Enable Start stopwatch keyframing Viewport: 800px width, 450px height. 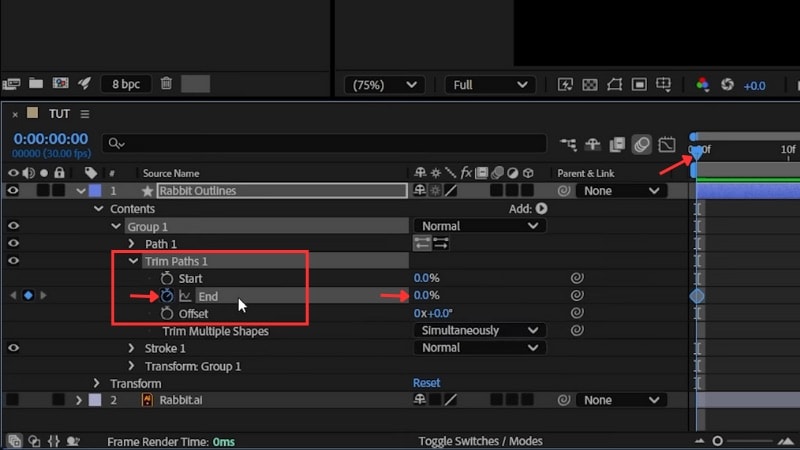(x=166, y=278)
